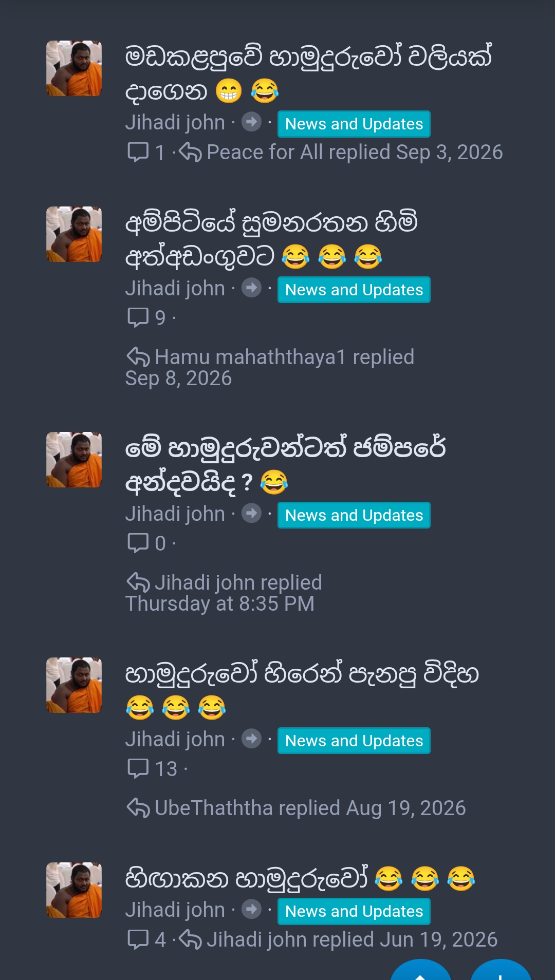The height and width of the screenshot is (980, 555).
Task: Click Hamu mahaththaya1 replied link
Action: click(x=285, y=357)
